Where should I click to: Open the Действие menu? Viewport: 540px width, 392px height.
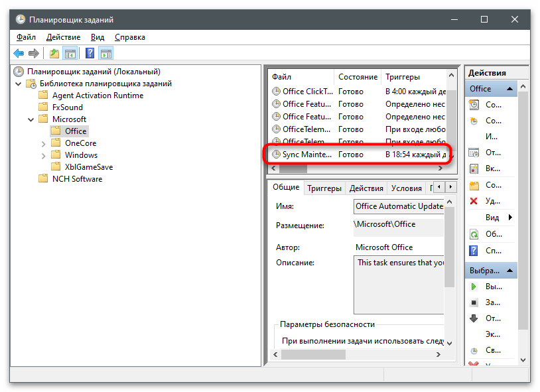(x=64, y=37)
